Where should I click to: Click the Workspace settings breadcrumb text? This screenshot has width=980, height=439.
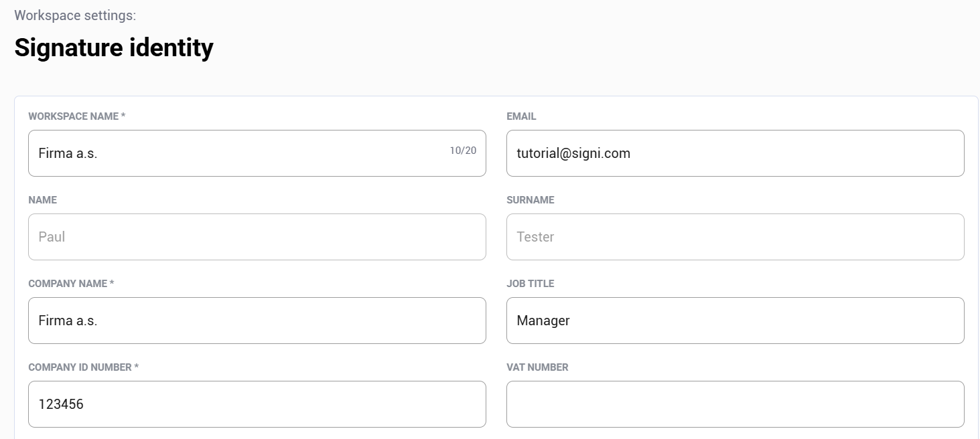(x=75, y=15)
